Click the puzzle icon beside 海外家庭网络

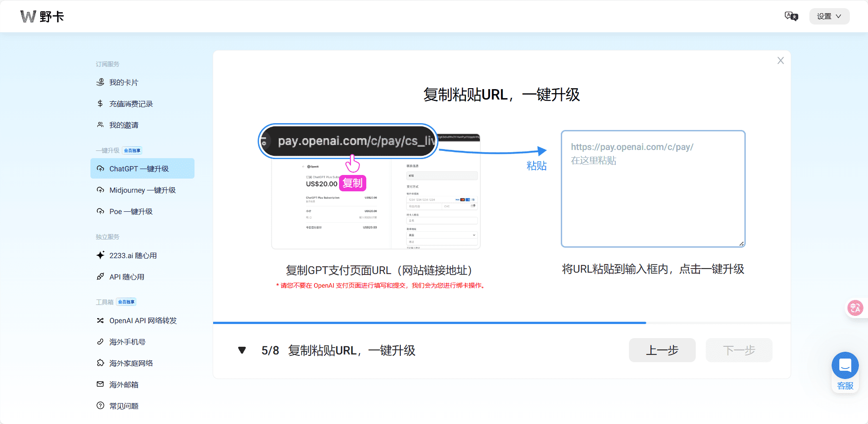point(100,363)
